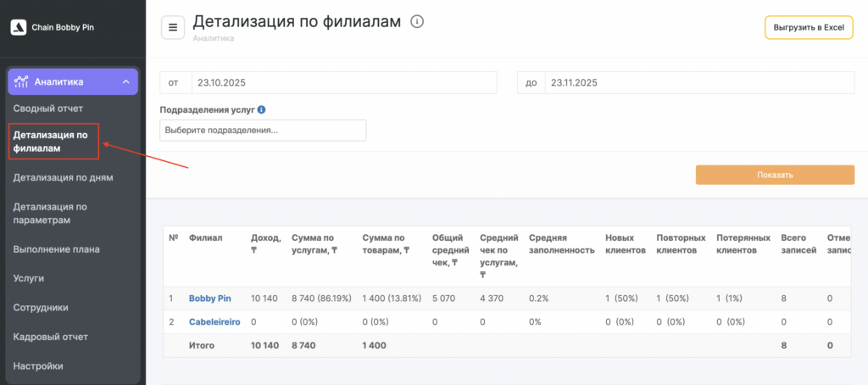Open Настройки in sidebar
The height and width of the screenshot is (385, 868).
pos(37,366)
